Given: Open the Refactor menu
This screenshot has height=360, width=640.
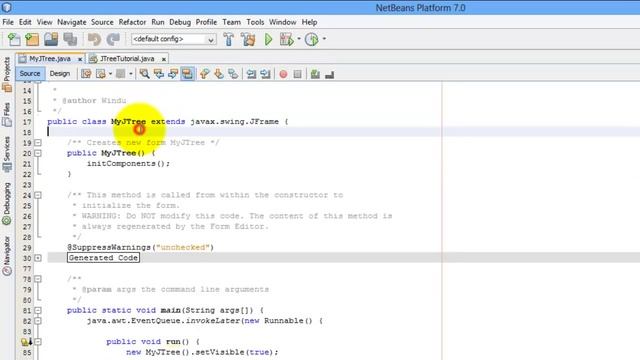Looking at the screenshot, I should click(132, 22).
